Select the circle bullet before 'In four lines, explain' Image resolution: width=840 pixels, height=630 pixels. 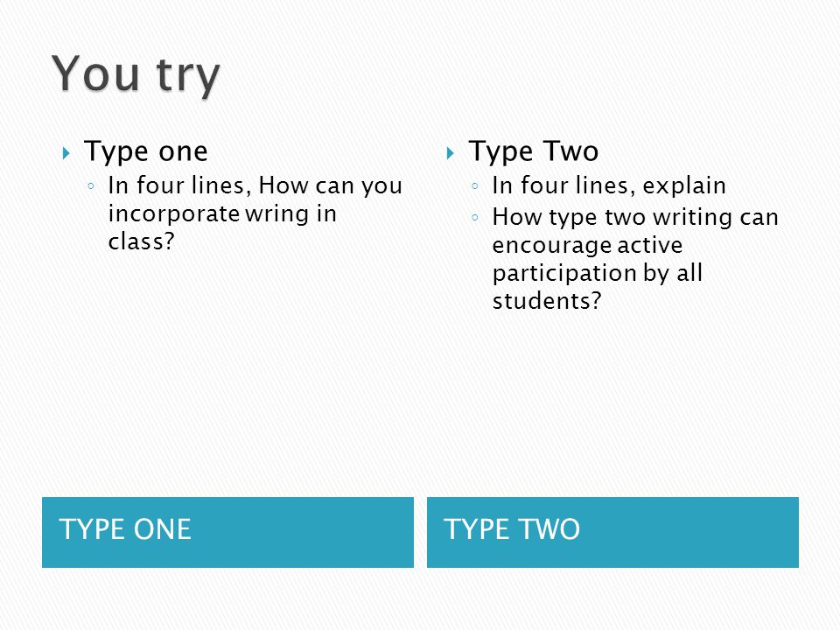tap(475, 186)
